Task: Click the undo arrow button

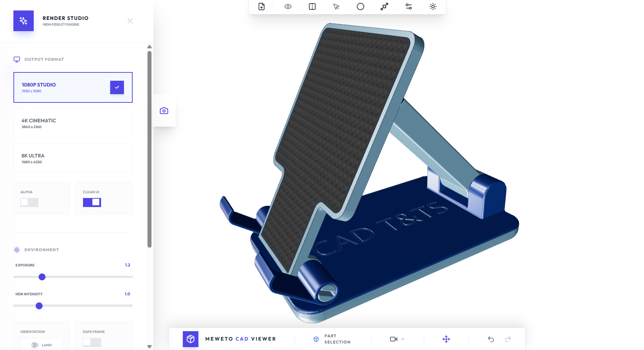Action: pyautogui.click(x=491, y=339)
